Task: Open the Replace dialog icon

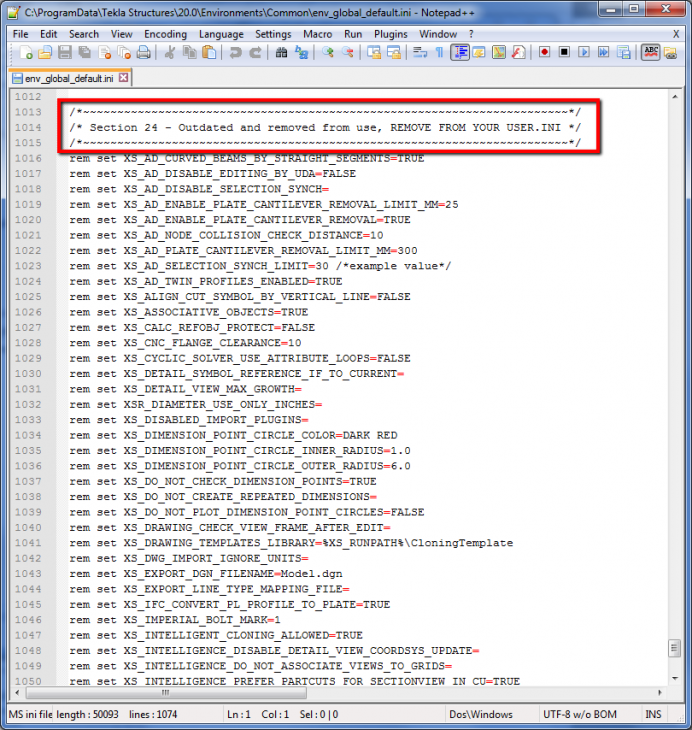Action: point(301,53)
